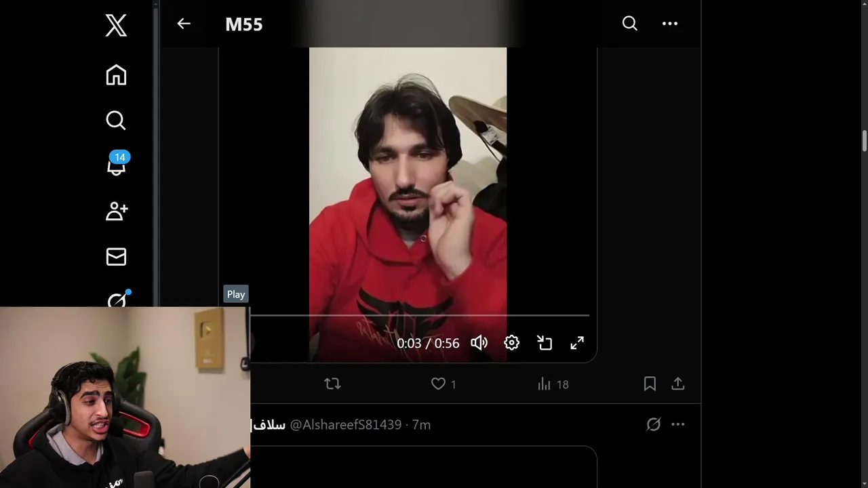
Task: Seek on the video progress bar
Action: (420, 315)
